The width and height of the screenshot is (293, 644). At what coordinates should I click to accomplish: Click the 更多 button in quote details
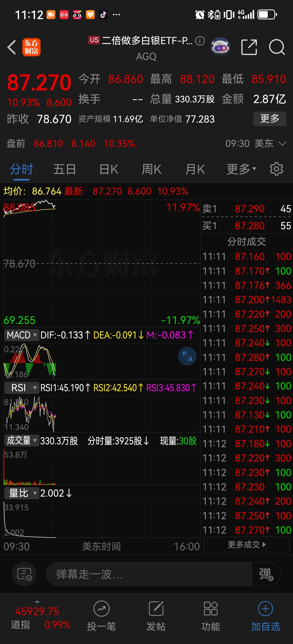point(270,119)
